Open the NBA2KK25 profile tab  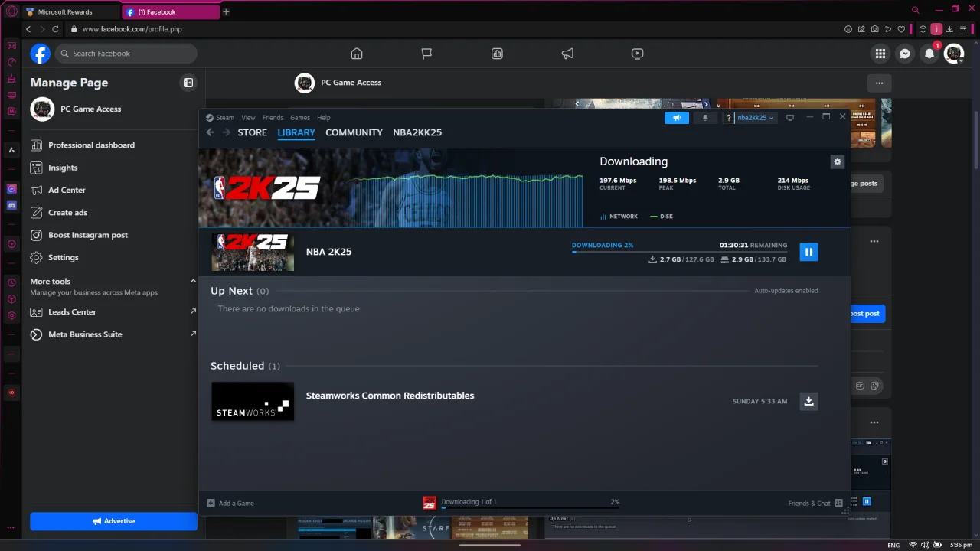(417, 132)
